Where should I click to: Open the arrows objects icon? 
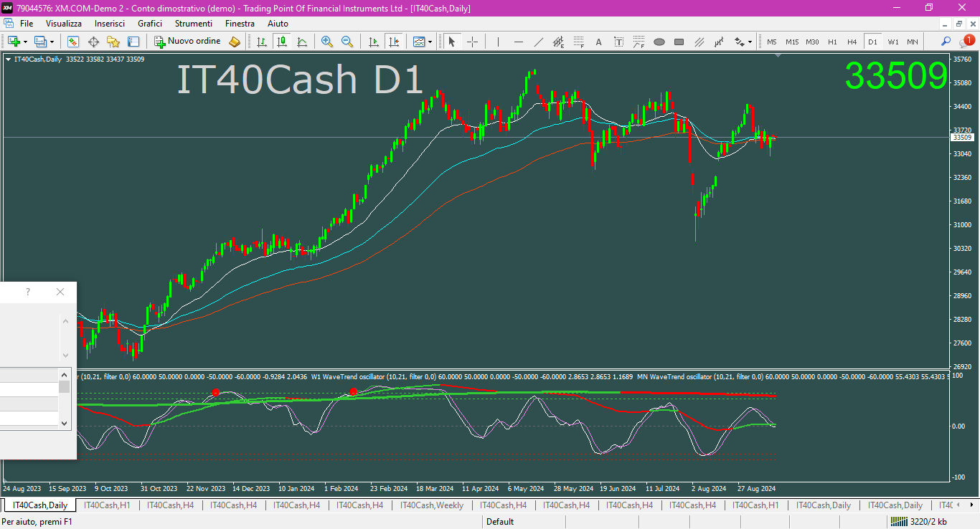pos(740,42)
